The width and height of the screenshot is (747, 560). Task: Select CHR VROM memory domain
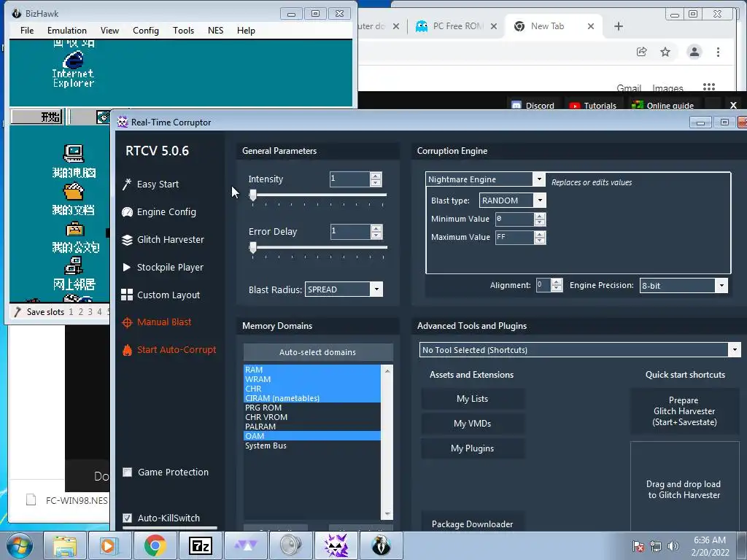click(x=312, y=417)
